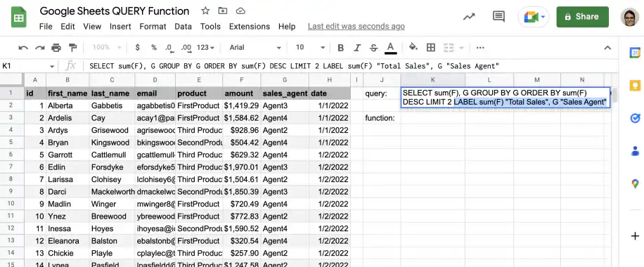The image size is (644, 267).
Task: Select cell containing 'Gabbetis'
Action: pyautogui.click(x=112, y=105)
